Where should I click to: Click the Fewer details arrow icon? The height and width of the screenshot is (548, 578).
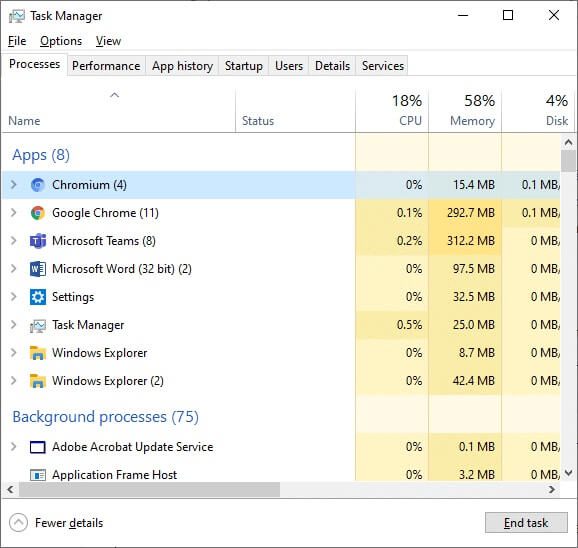[x=18, y=523]
